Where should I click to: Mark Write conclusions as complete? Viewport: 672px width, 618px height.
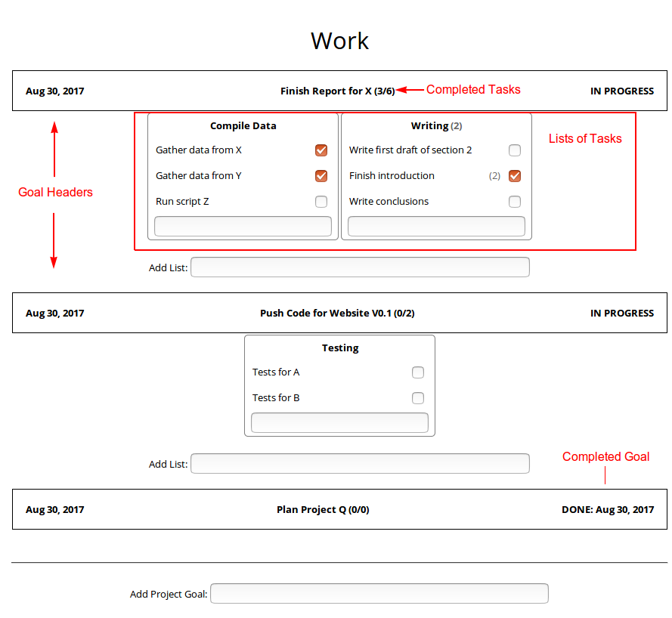515,202
